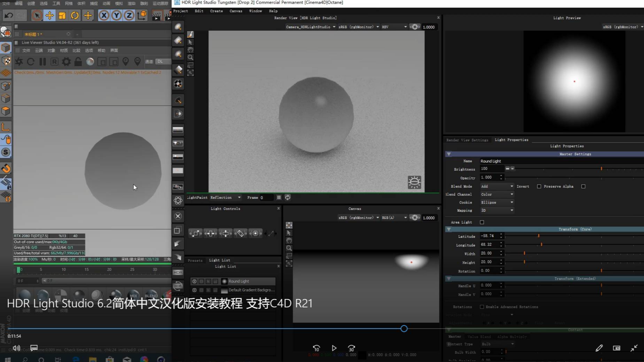Enable the Area Light checkbox
Viewport: 644px width, 362px height.
pos(482,222)
